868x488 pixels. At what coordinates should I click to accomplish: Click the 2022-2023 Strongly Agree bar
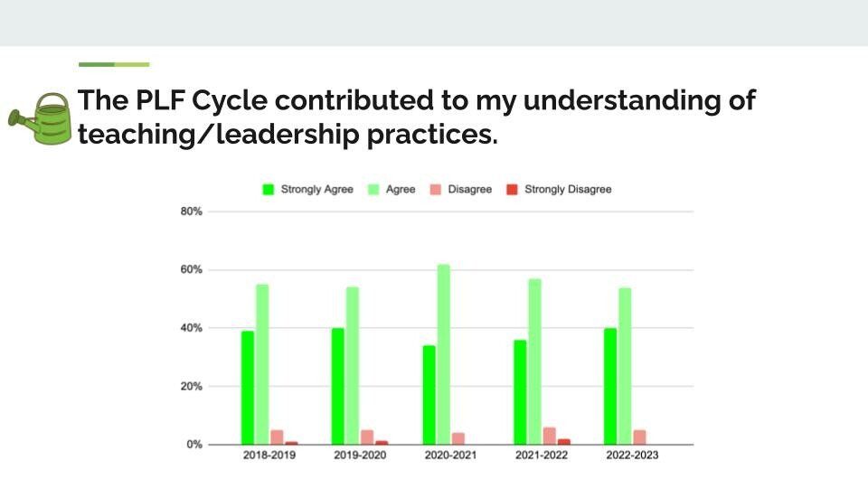click(x=610, y=387)
